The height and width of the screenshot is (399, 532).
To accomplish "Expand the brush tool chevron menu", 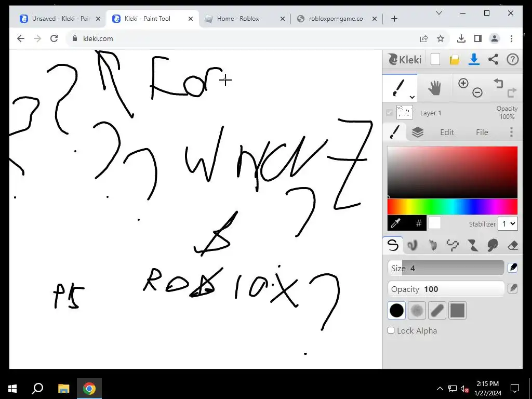I will [412, 97].
